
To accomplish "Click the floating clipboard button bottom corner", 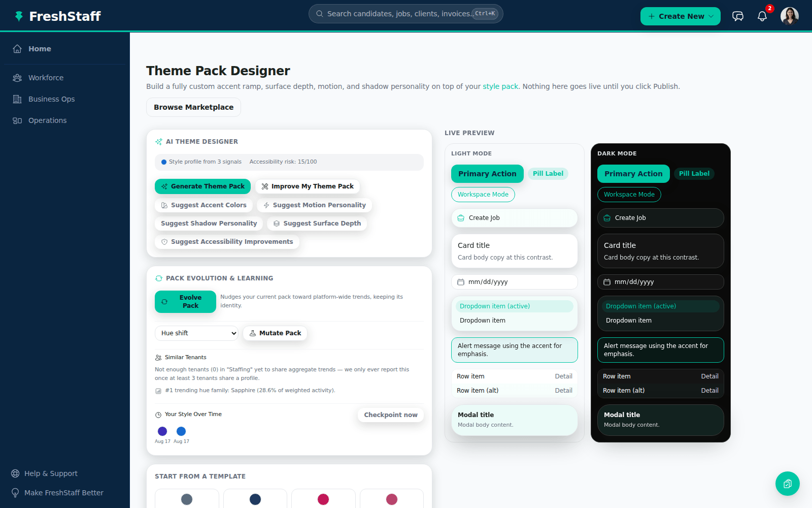I will pyautogui.click(x=788, y=484).
